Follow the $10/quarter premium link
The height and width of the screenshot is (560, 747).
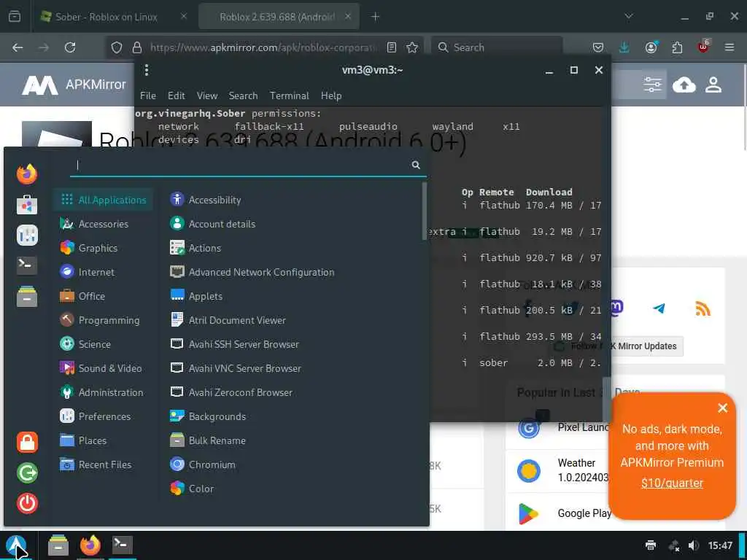(x=672, y=483)
